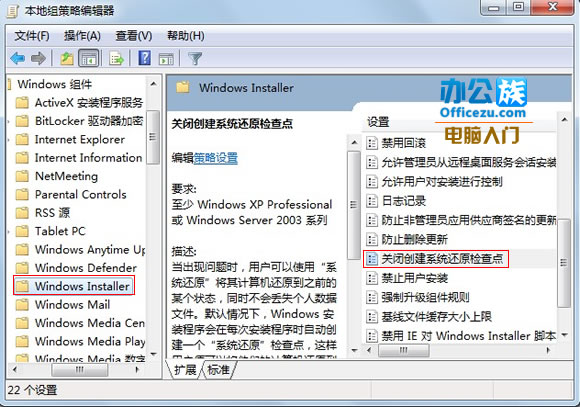Toggle the action pane toolbar icon
The width and height of the screenshot is (580, 407).
pos(166,59)
